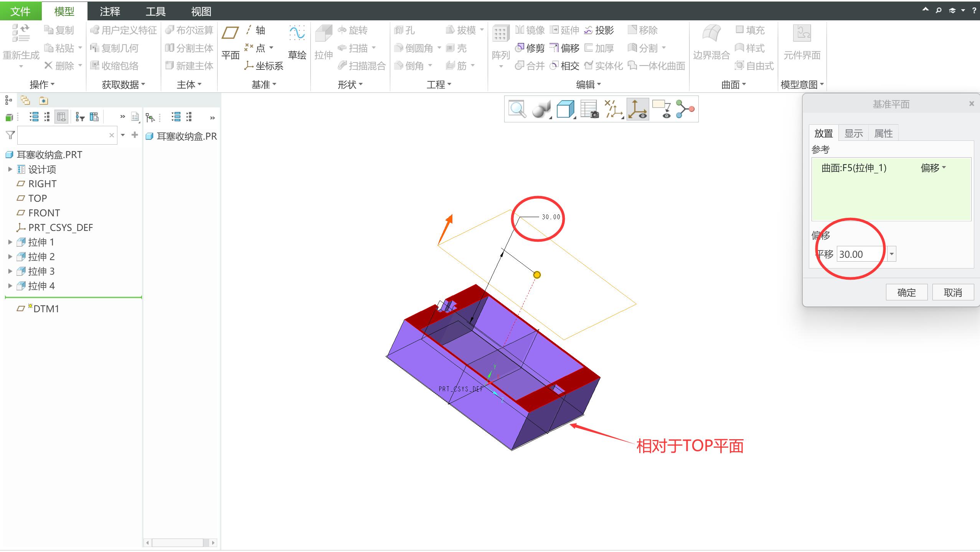Switch to the 显示 tab
The image size is (980, 552).
point(853,133)
